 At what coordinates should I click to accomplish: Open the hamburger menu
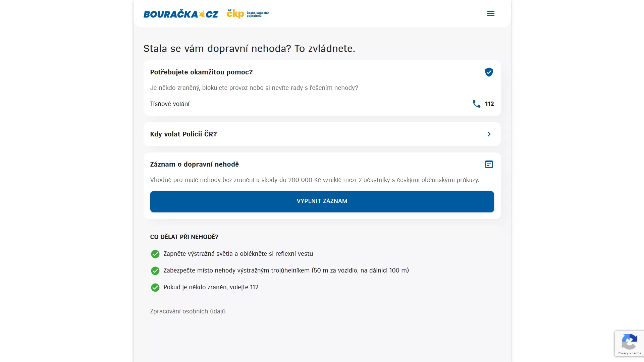pos(490,13)
